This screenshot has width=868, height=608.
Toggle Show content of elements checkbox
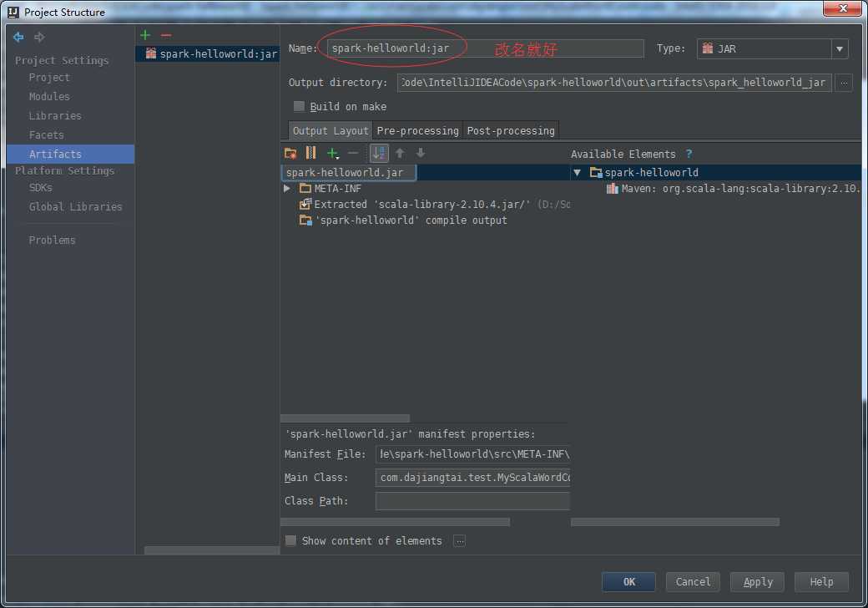click(x=290, y=540)
